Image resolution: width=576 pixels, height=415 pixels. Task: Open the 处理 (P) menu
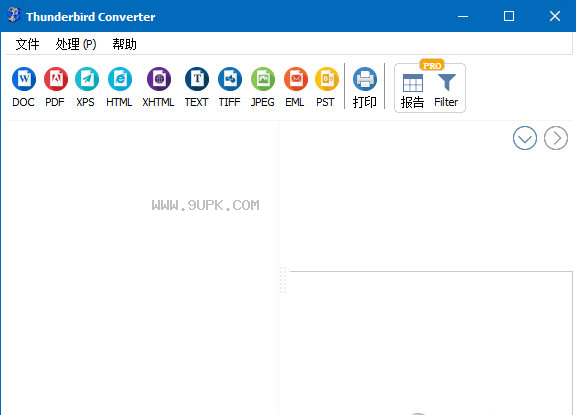76,44
